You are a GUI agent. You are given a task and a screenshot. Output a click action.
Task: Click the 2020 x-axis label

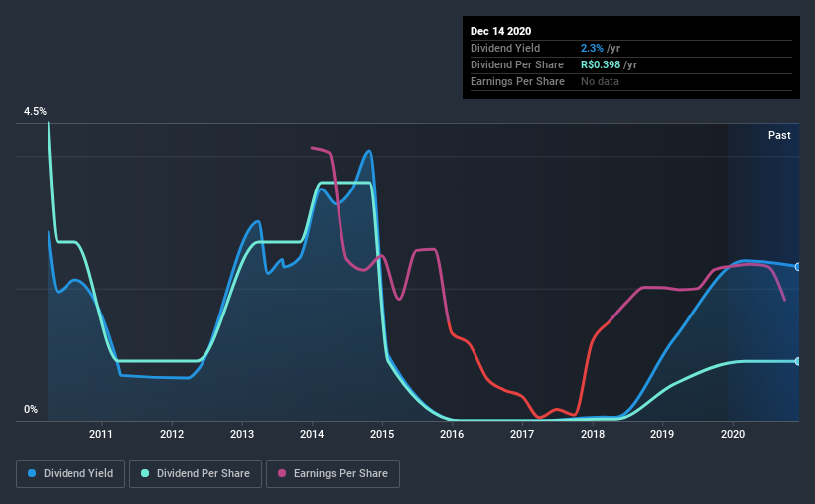(733, 434)
